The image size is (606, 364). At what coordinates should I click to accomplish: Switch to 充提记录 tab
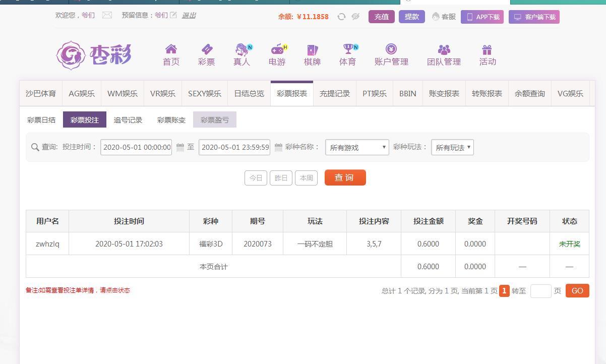[x=335, y=93]
